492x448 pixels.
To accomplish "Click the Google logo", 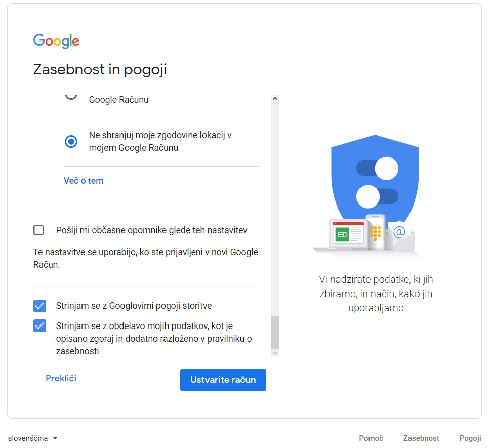I will [x=56, y=41].
